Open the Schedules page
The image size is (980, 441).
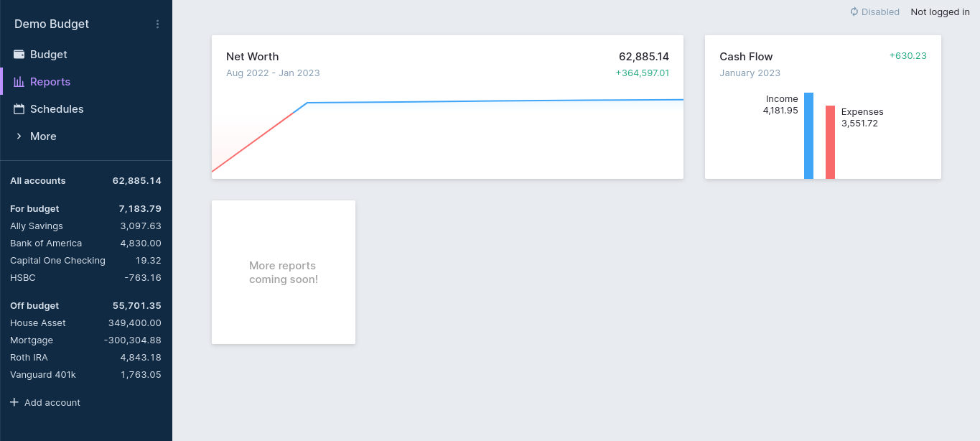click(57, 109)
